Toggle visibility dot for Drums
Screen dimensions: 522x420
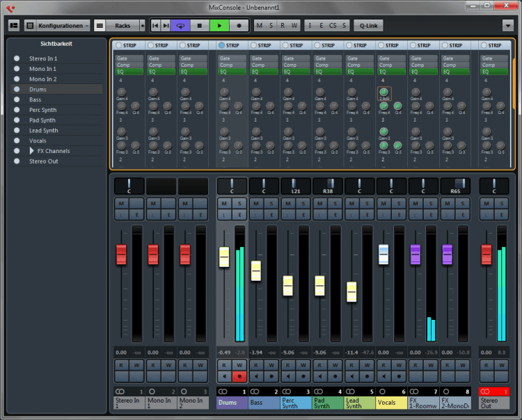click(17, 89)
